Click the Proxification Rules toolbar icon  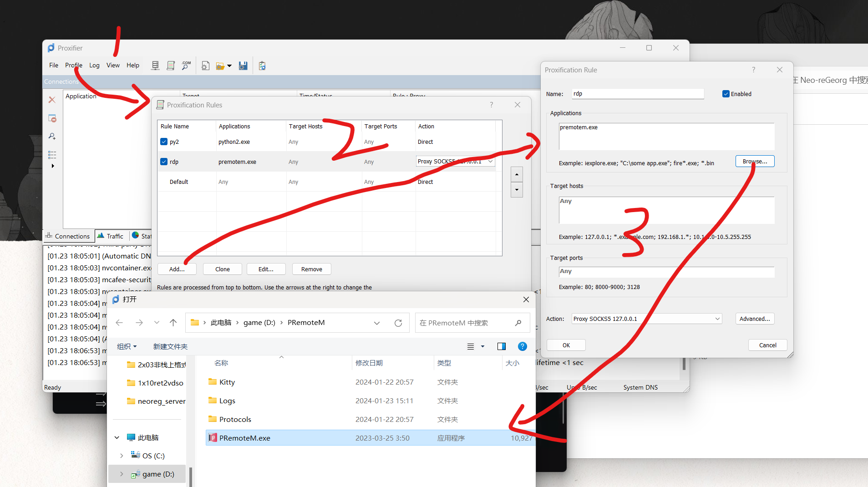(x=171, y=66)
